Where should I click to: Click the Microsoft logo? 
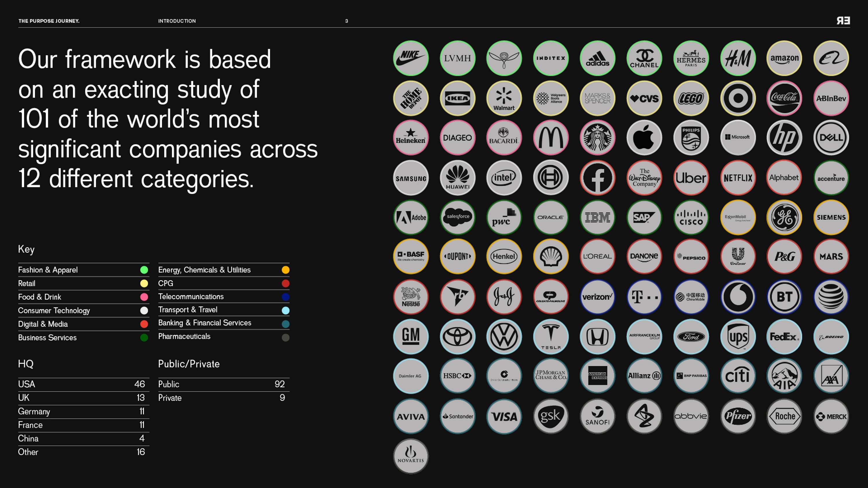[x=738, y=138]
